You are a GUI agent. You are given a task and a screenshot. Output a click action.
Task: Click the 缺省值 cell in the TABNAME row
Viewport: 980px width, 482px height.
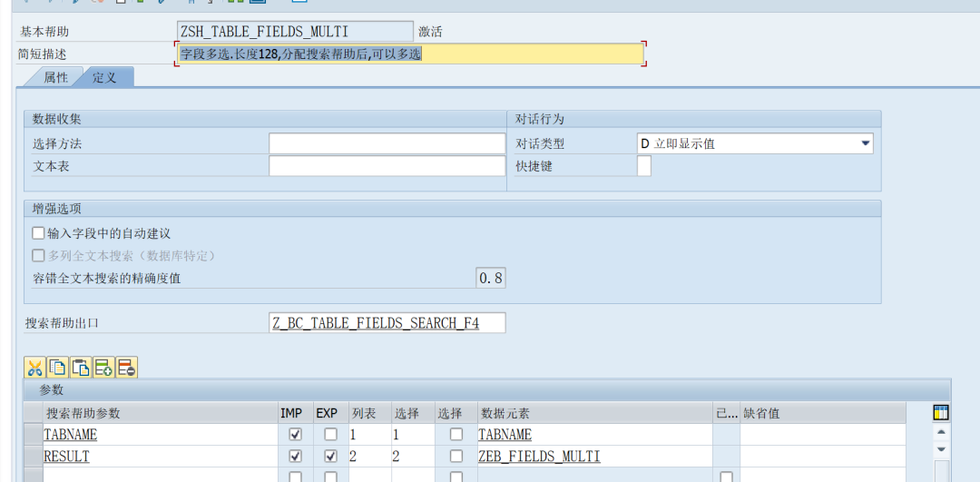point(822,435)
